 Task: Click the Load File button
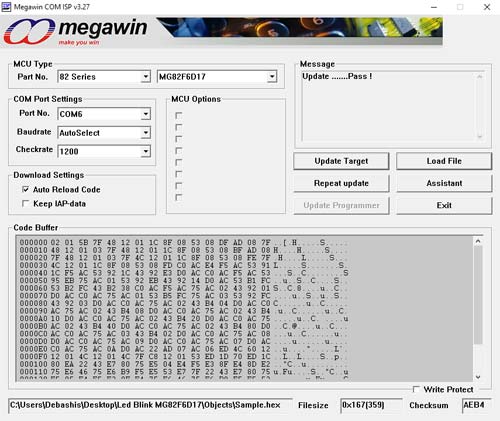[x=444, y=161]
